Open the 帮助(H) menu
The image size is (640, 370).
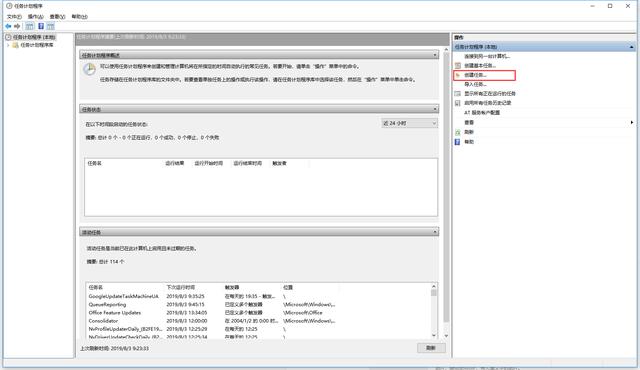click(x=80, y=17)
